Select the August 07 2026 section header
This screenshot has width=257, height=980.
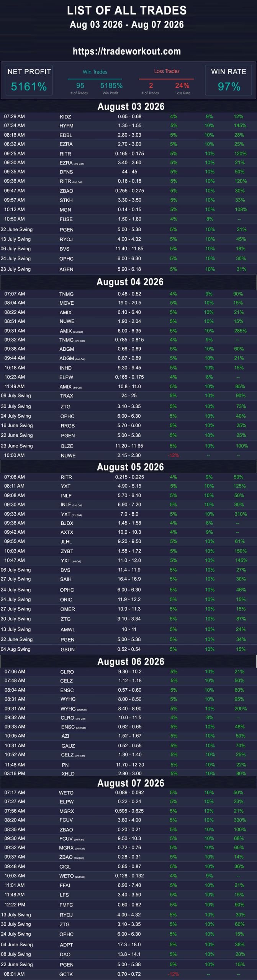(x=131, y=783)
